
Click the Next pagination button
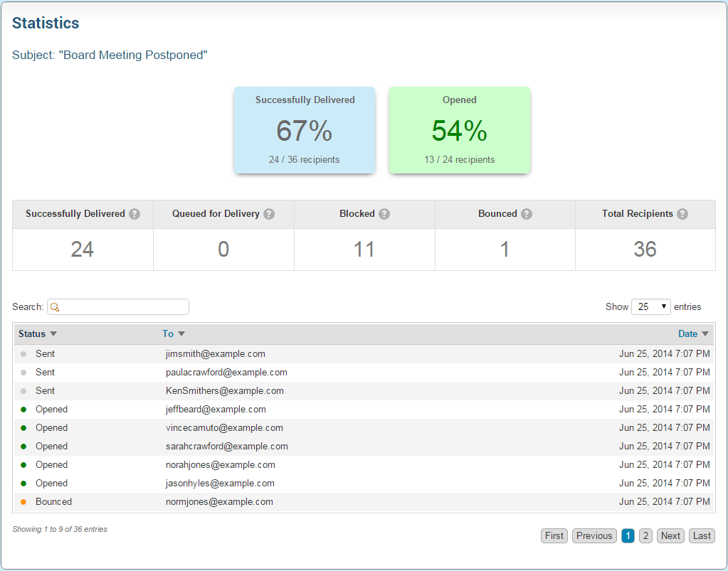[670, 536]
